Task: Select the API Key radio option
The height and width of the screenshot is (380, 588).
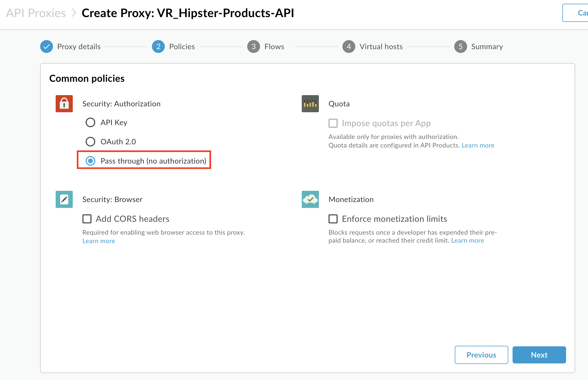Action: 90,122
